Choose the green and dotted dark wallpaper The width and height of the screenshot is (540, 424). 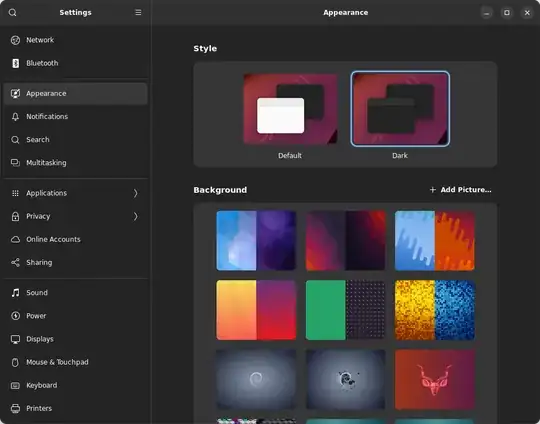click(345, 310)
